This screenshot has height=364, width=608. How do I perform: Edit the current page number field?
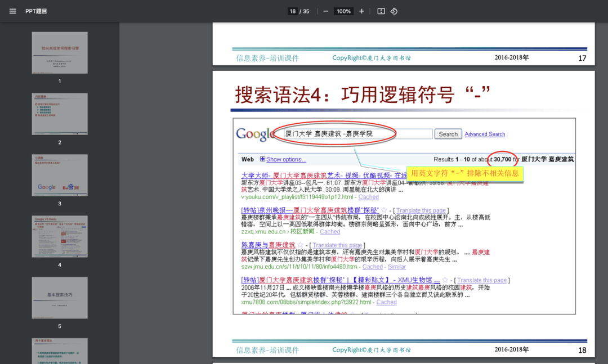pos(293,11)
